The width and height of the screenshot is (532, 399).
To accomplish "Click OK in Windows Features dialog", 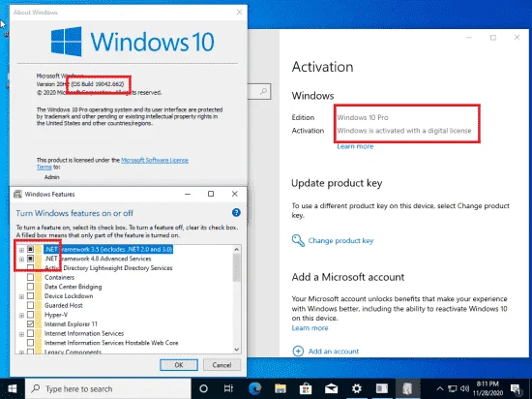I will 179,365.
